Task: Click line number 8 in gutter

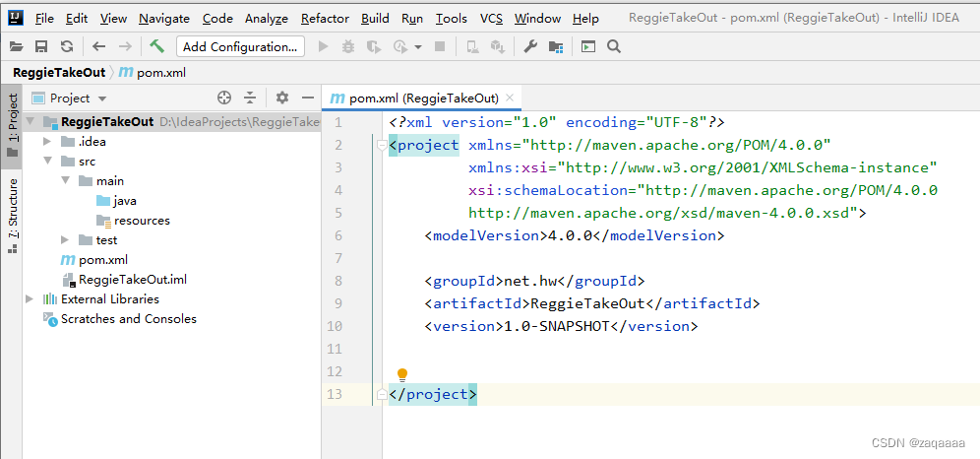Action: pyautogui.click(x=338, y=281)
